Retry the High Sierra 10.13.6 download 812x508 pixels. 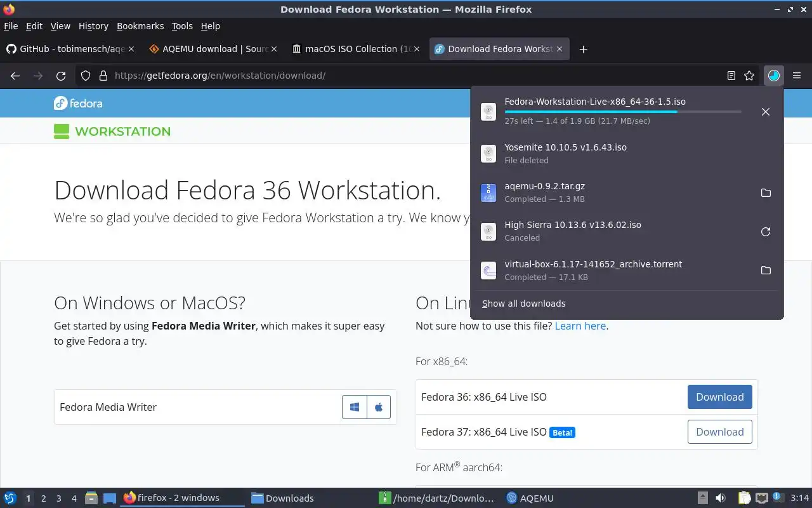[766, 232]
